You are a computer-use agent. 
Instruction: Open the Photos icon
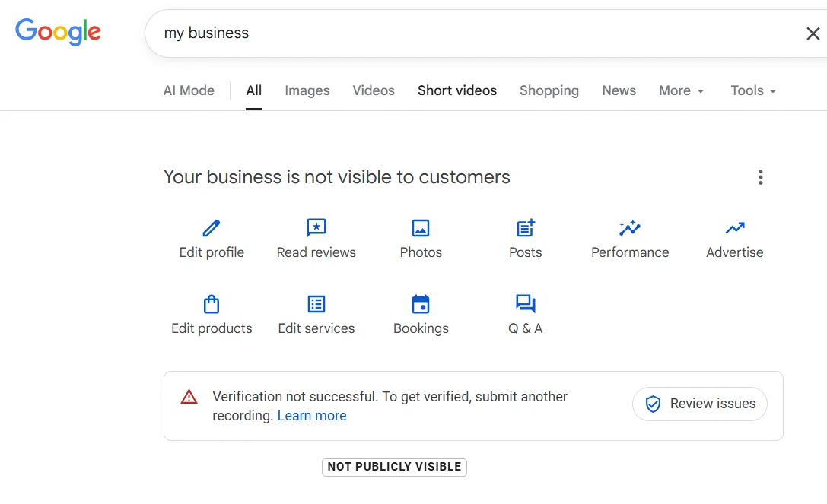point(421,228)
